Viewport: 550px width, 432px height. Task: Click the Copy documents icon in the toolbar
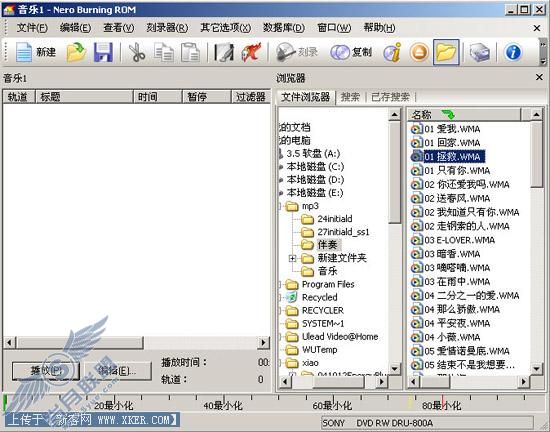163,53
